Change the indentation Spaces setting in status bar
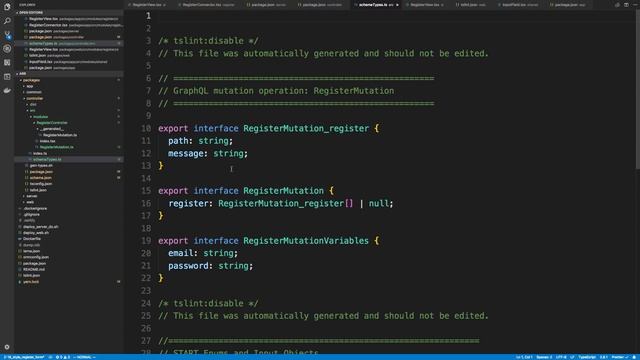Image resolution: width=640 pixels, height=360 pixels. [x=544, y=357]
